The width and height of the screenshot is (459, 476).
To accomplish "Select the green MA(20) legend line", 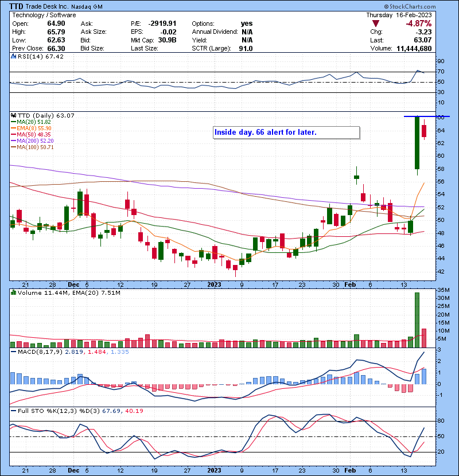I will 13,122.
